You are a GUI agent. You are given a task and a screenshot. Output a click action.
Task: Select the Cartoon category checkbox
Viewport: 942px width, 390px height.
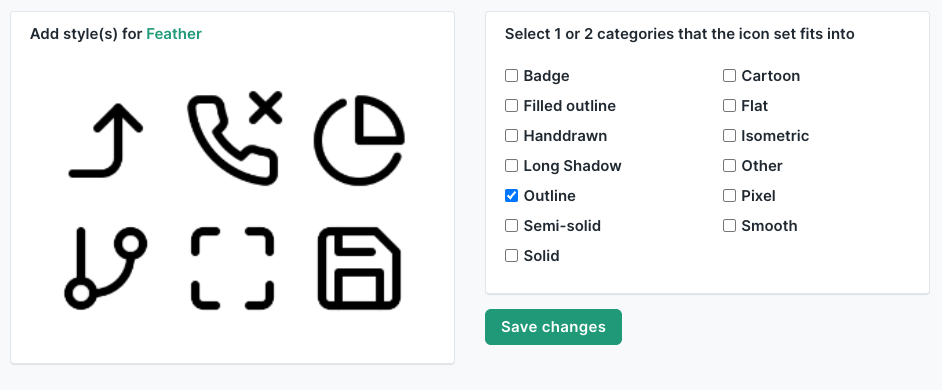[x=729, y=76]
